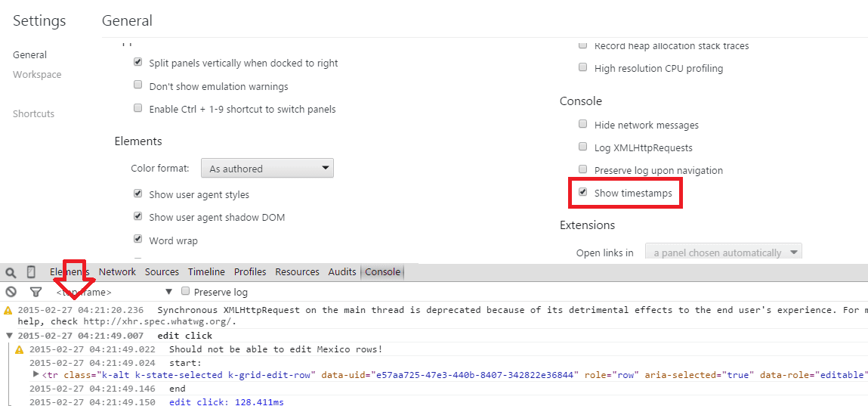Toggle the mobile device emulation icon

pyautogui.click(x=31, y=272)
